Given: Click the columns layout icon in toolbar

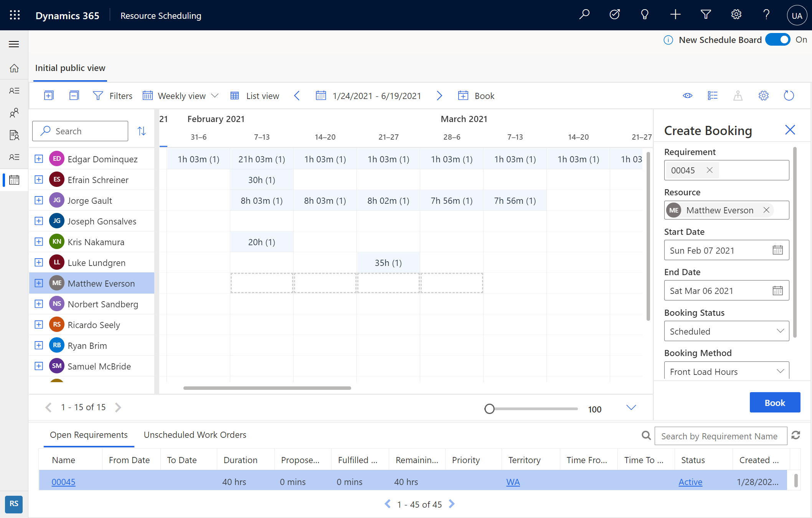Looking at the screenshot, I should 713,95.
